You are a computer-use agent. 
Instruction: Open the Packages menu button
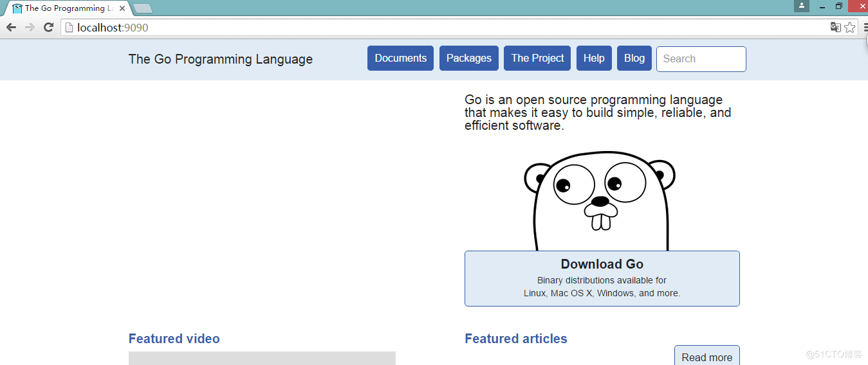468,58
